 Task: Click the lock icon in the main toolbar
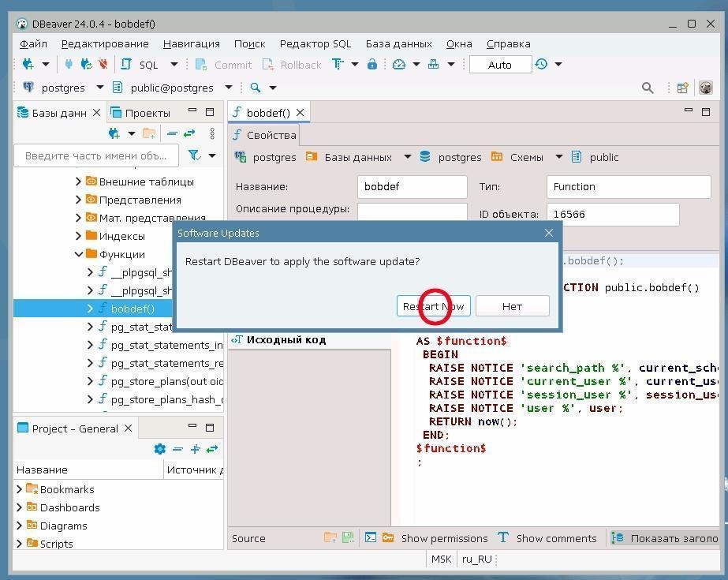click(x=372, y=65)
